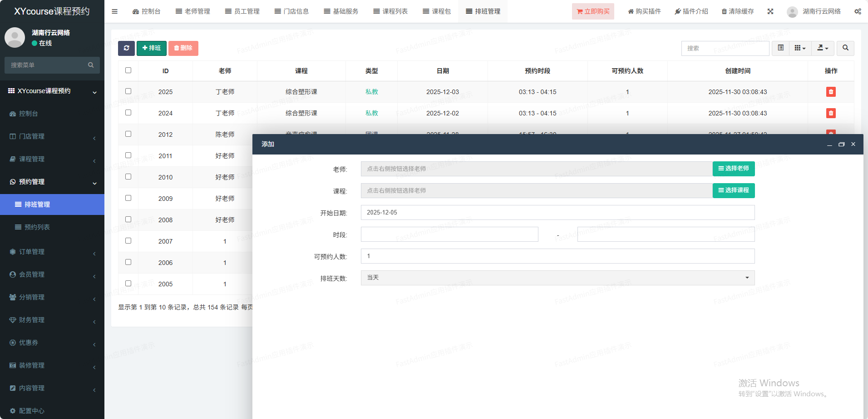Click the red delete icon for row 2024
Viewport: 868px width, 419px height.
coord(831,113)
